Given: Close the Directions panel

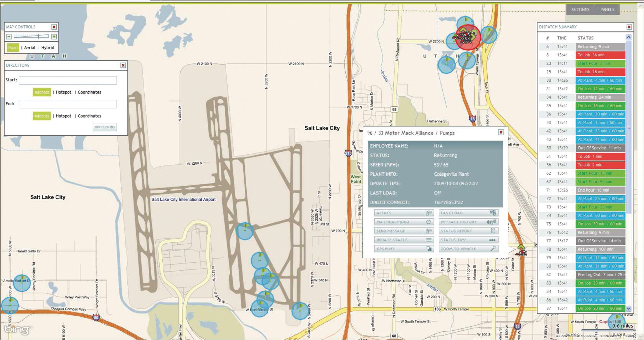Looking at the screenshot, I should click(x=123, y=65).
